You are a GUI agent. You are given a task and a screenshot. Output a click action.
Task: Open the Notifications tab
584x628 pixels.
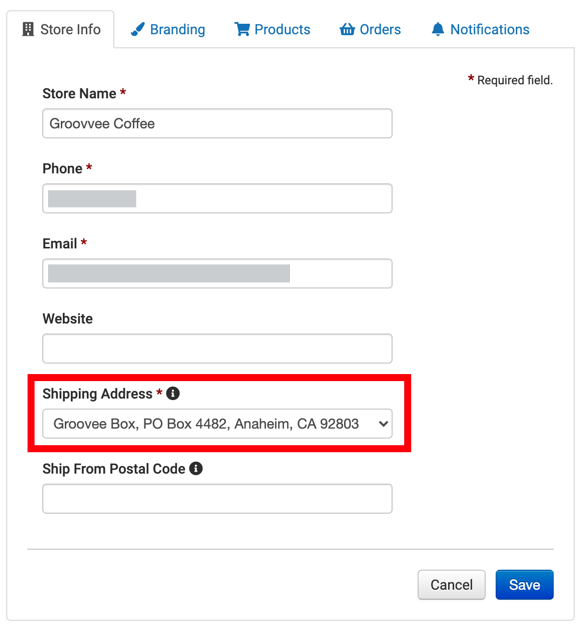click(x=480, y=29)
